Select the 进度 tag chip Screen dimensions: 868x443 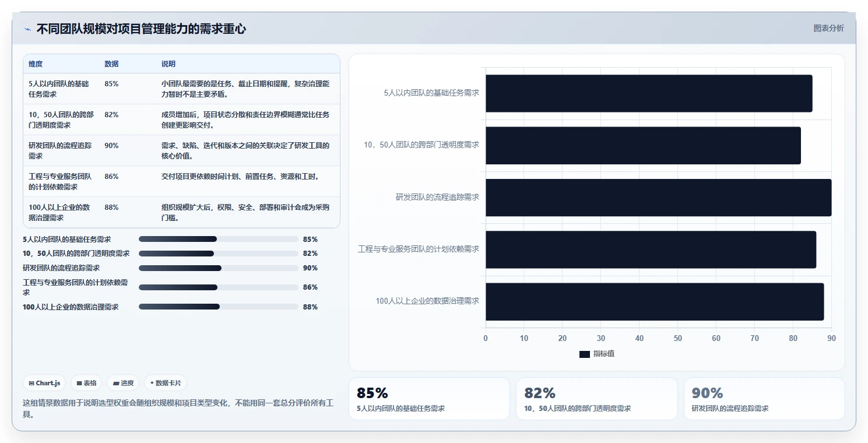[123, 383]
